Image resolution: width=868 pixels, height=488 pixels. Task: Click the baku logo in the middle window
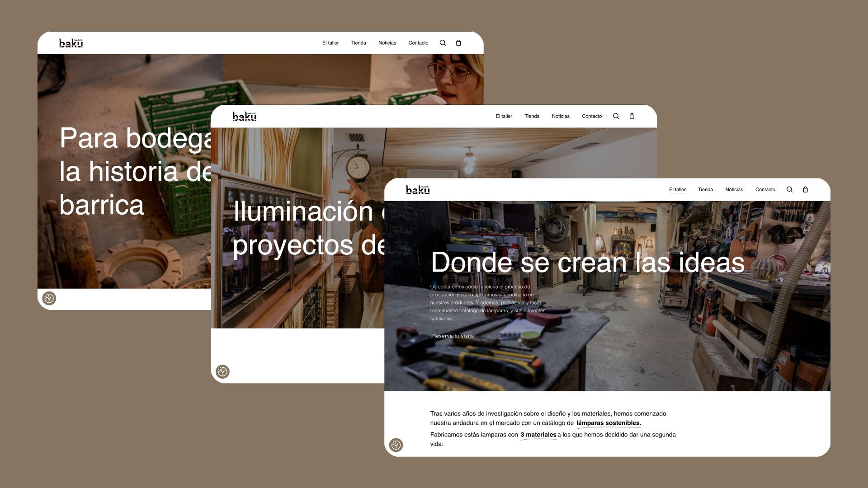click(244, 116)
